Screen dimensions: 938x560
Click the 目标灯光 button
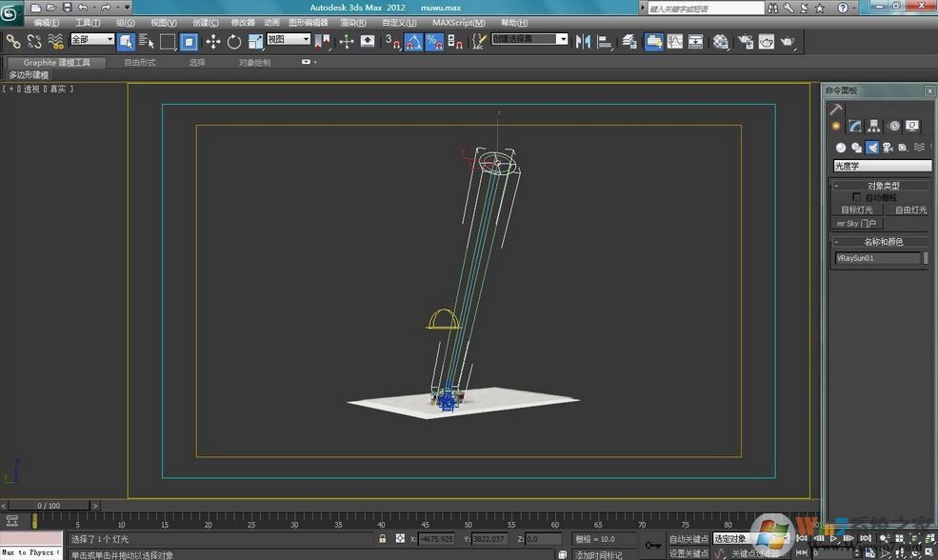click(856, 210)
